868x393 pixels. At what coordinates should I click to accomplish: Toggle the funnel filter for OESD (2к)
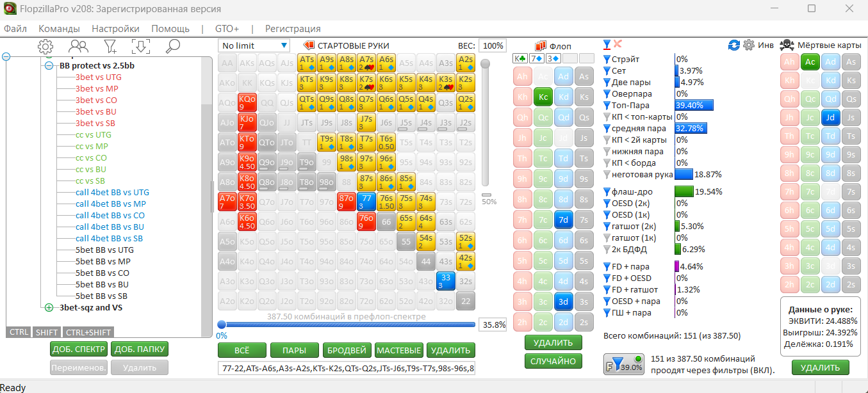coord(607,203)
